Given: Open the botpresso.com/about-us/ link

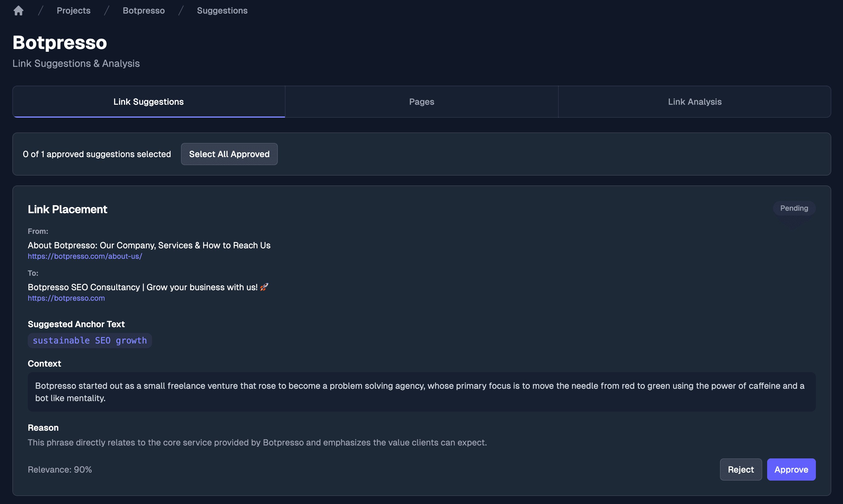Looking at the screenshot, I should click(x=85, y=256).
